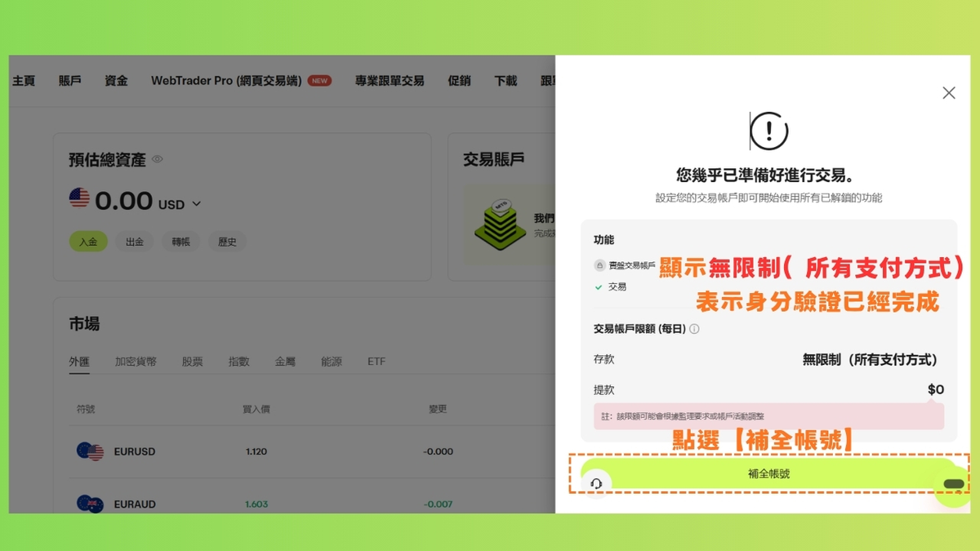Click the 符號 column header
Viewport: 980px width, 551px height.
pos(86,409)
